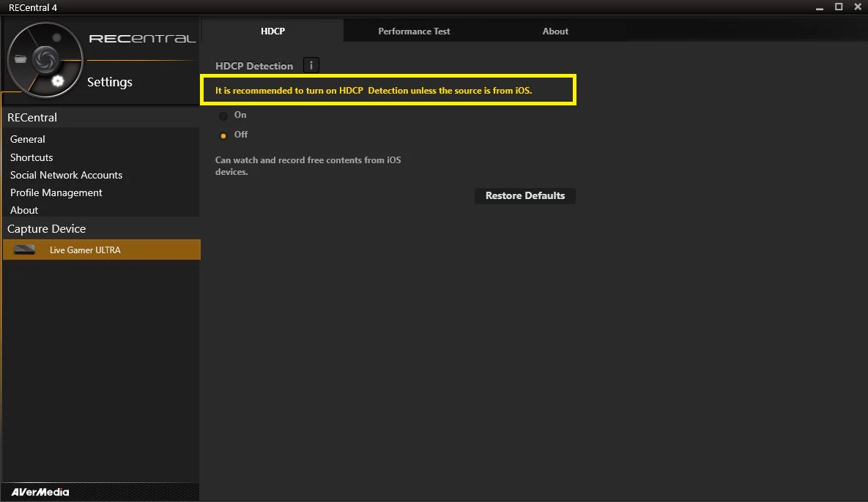Maximize the RECentral 4 window
The width and height of the screenshot is (868, 502).
point(839,7)
